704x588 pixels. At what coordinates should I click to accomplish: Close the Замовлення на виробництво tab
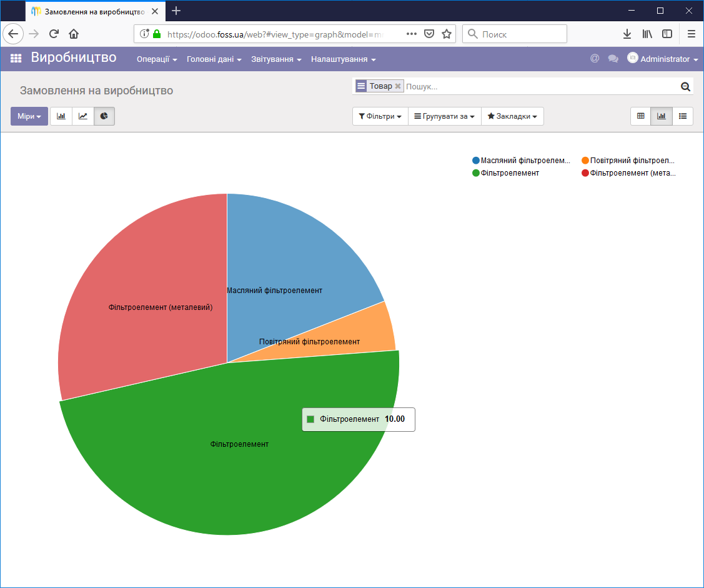(155, 11)
